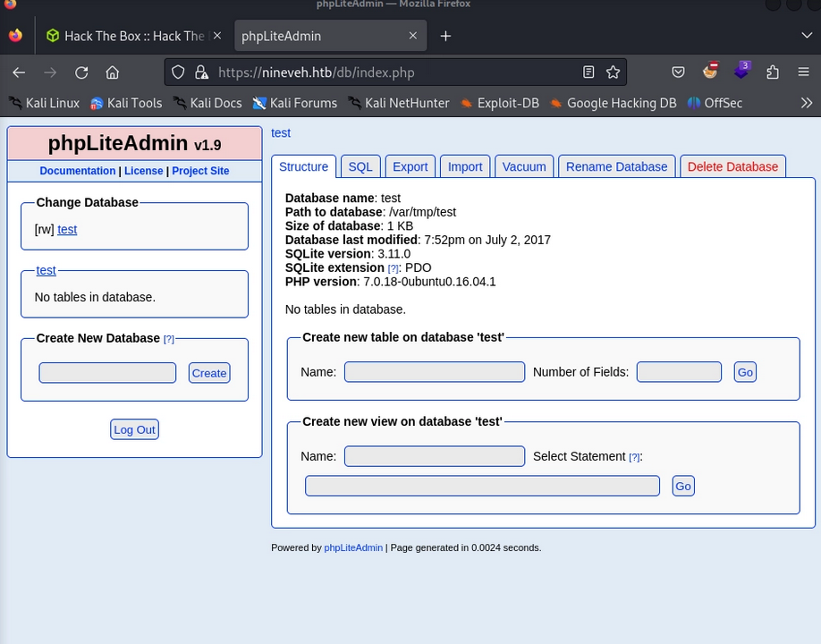Image resolution: width=821 pixels, height=644 pixels.
Task: Open a new browser tab
Action: (x=445, y=36)
